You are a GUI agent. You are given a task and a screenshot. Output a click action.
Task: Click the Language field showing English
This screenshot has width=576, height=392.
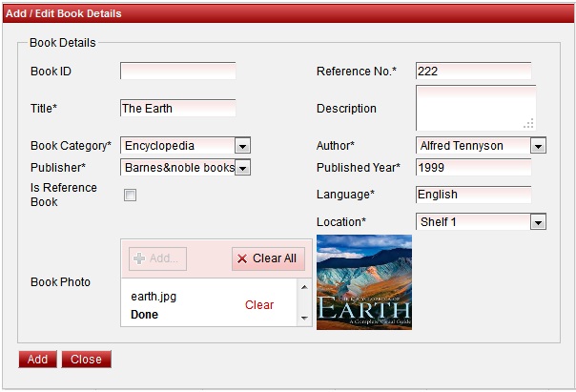point(473,195)
